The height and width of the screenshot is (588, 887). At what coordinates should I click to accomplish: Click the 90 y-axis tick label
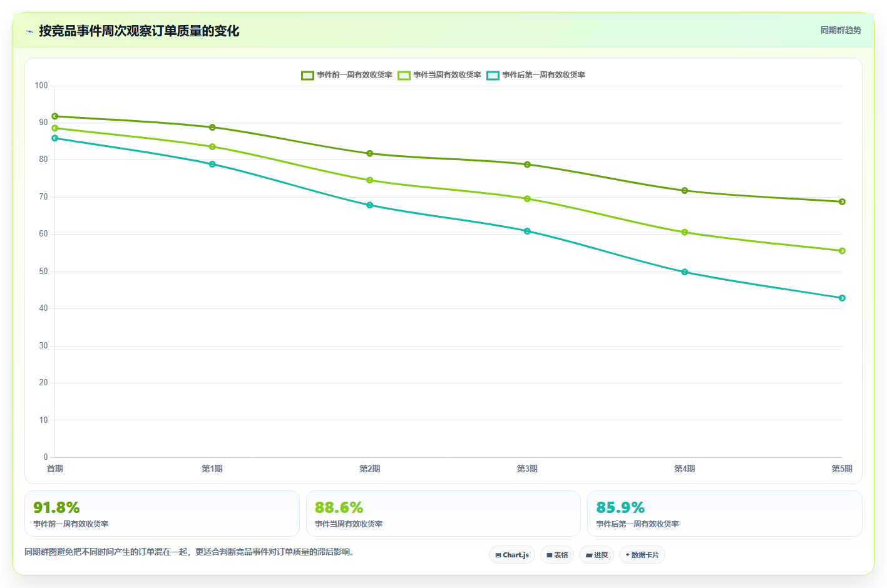tap(43, 123)
